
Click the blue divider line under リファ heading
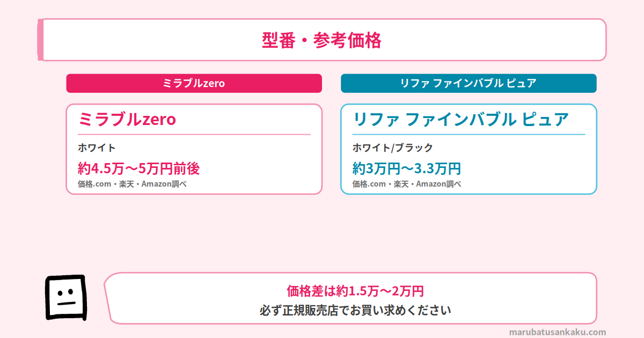click(469, 134)
